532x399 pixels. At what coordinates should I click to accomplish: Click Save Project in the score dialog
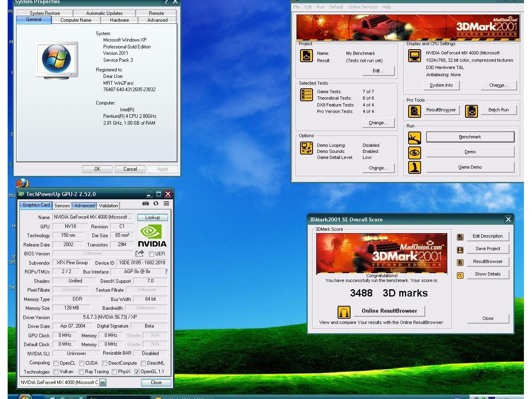coord(488,249)
